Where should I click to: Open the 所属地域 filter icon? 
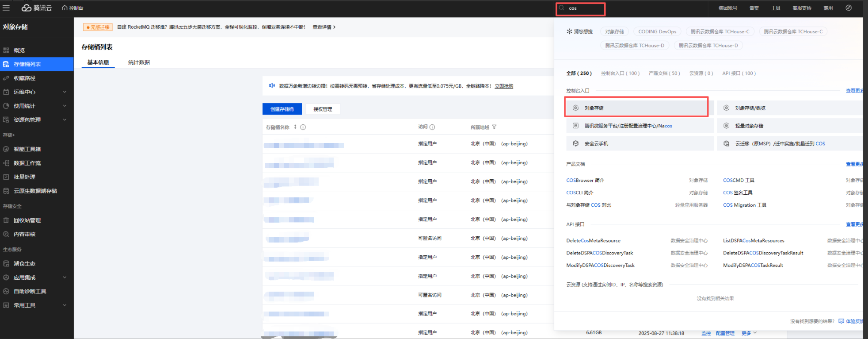(x=494, y=127)
